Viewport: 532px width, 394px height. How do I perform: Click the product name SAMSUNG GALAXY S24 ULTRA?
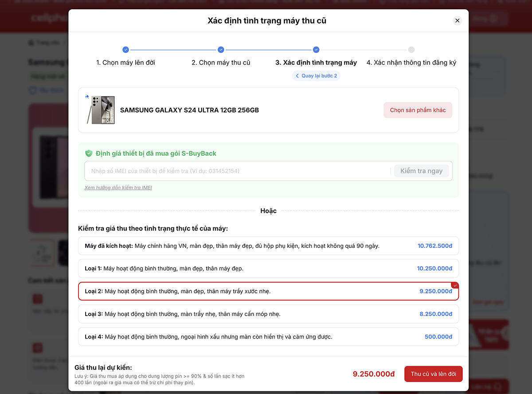189,110
